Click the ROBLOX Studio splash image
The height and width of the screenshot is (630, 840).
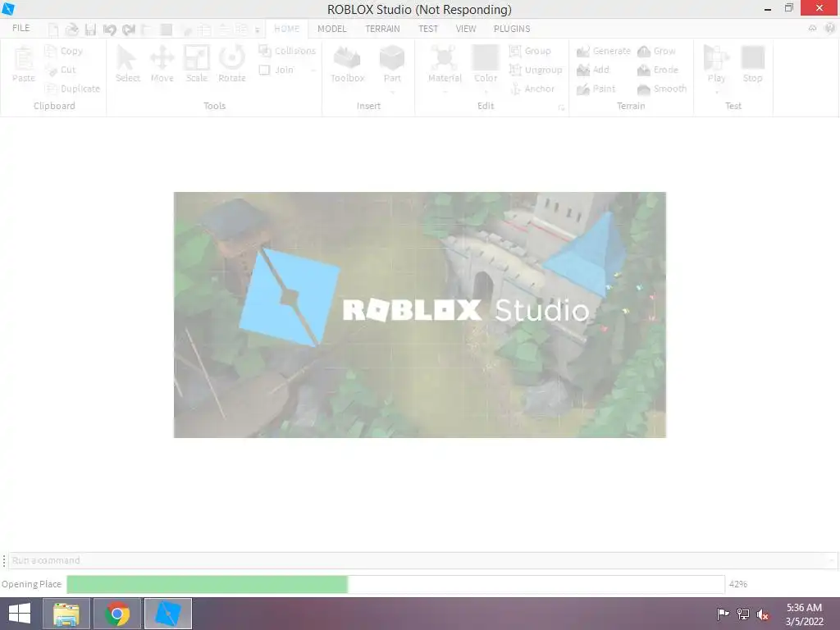(419, 315)
